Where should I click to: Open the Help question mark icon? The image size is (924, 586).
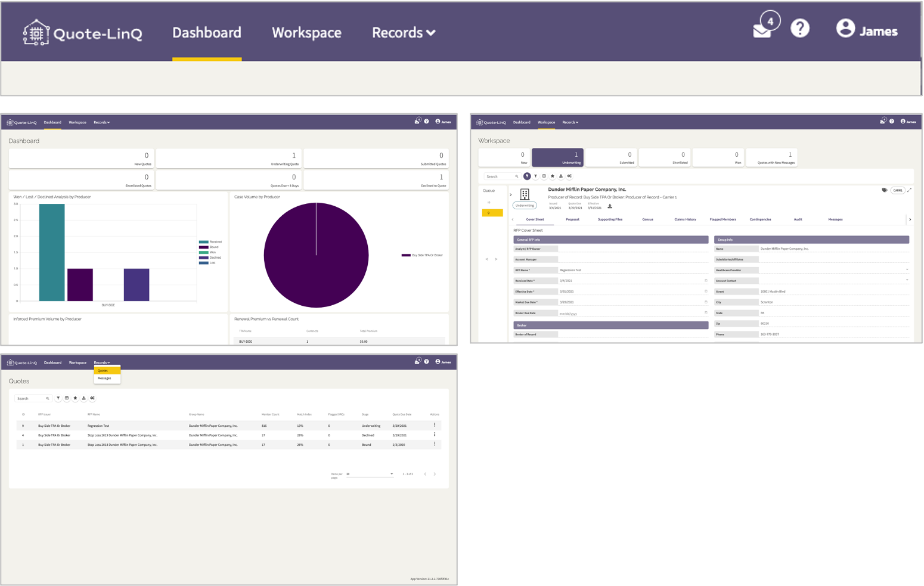(x=800, y=28)
